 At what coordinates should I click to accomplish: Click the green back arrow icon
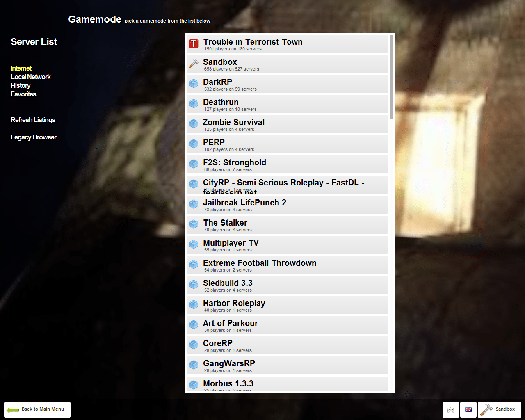click(x=13, y=409)
